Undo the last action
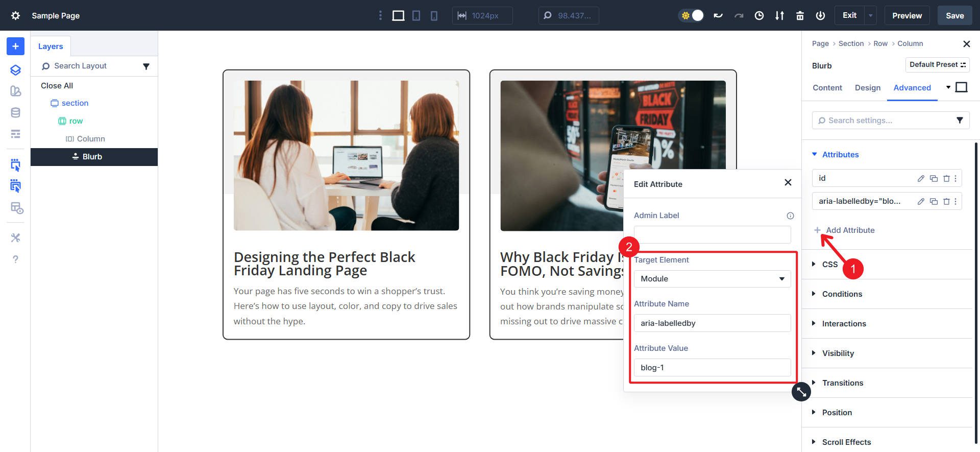Screen dimensions: 980x452 click(718, 15)
